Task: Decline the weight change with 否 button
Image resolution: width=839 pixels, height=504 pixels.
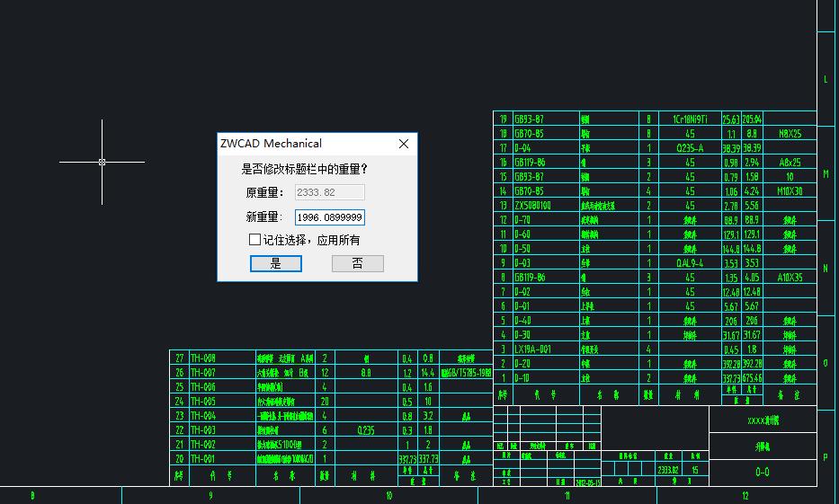Action: 357,263
